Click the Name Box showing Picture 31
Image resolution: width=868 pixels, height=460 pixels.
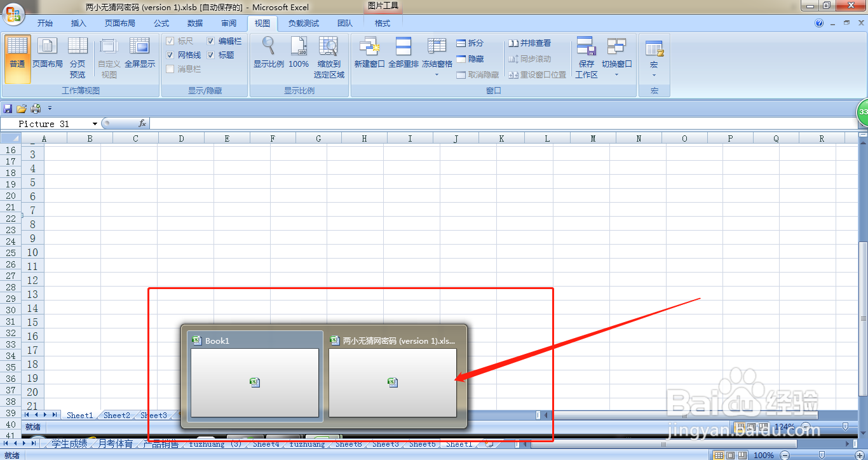[51, 124]
